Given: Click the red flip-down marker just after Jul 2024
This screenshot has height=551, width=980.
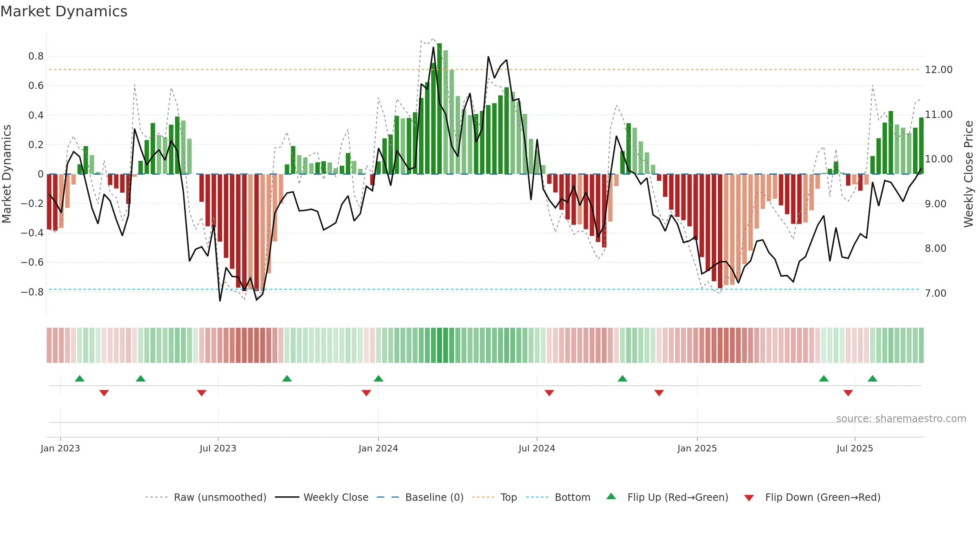Looking at the screenshot, I should tap(549, 393).
